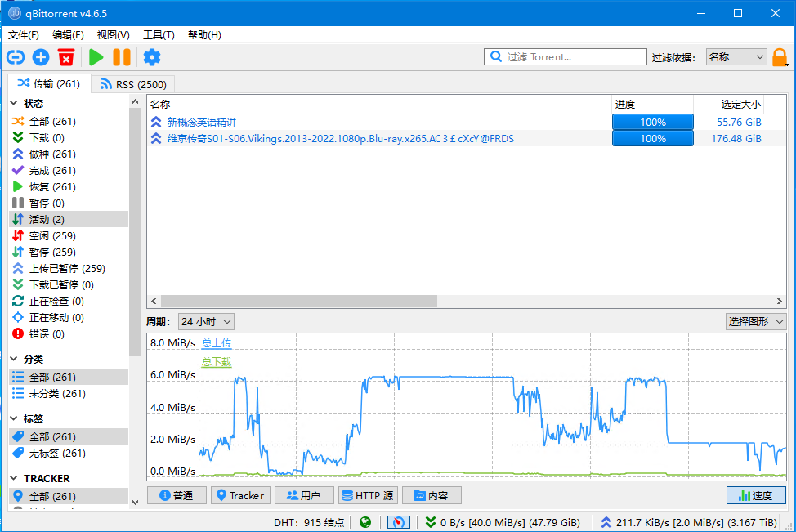Image resolution: width=796 pixels, height=532 pixels.
Task: Select the 活动 (2) status filter
Action: pos(69,219)
